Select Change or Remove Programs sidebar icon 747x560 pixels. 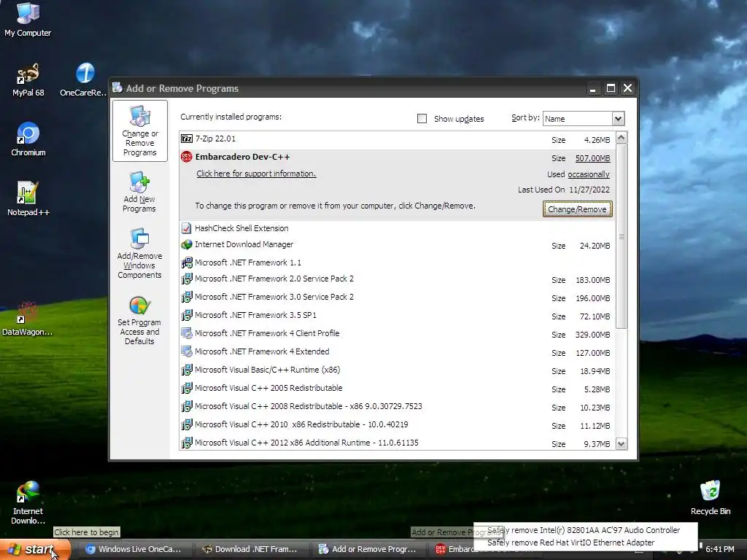pyautogui.click(x=139, y=131)
